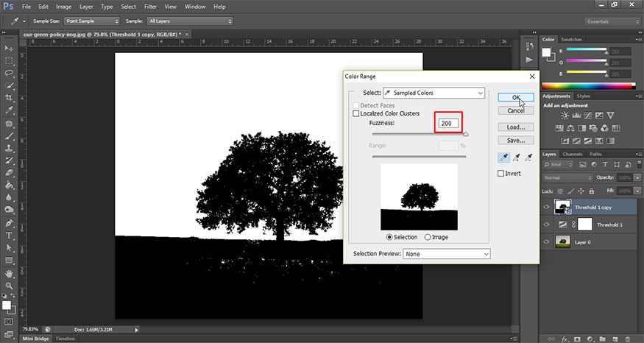Open the Selection Preview dropdown
Screen dimensions: 644x343
click(446, 254)
